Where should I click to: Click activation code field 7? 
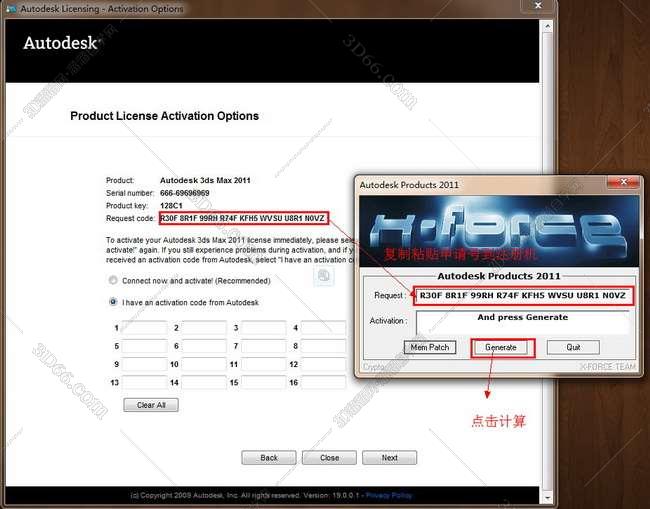coord(264,346)
